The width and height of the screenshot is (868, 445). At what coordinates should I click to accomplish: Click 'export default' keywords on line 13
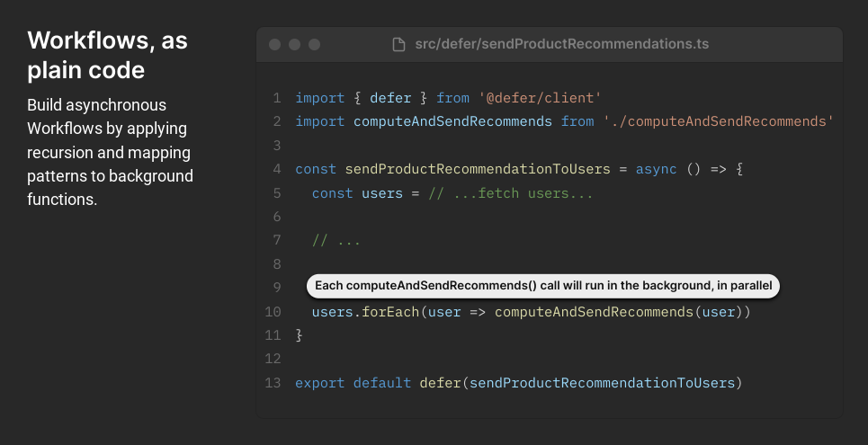pos(353,383)
